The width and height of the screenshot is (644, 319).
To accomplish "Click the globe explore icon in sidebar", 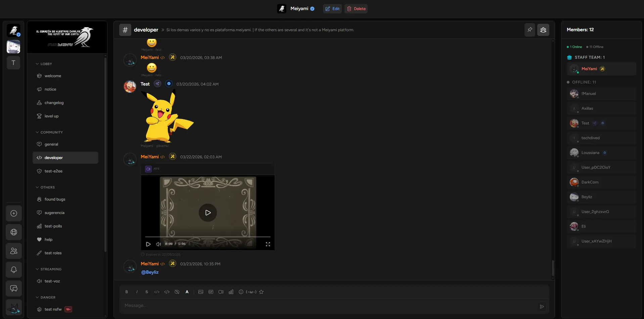I will click(14, 232).
